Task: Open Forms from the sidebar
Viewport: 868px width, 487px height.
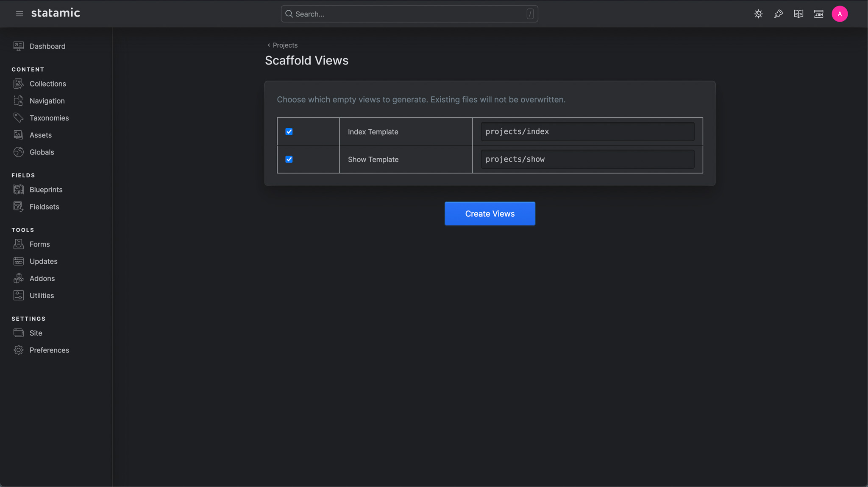Action: 40,244
